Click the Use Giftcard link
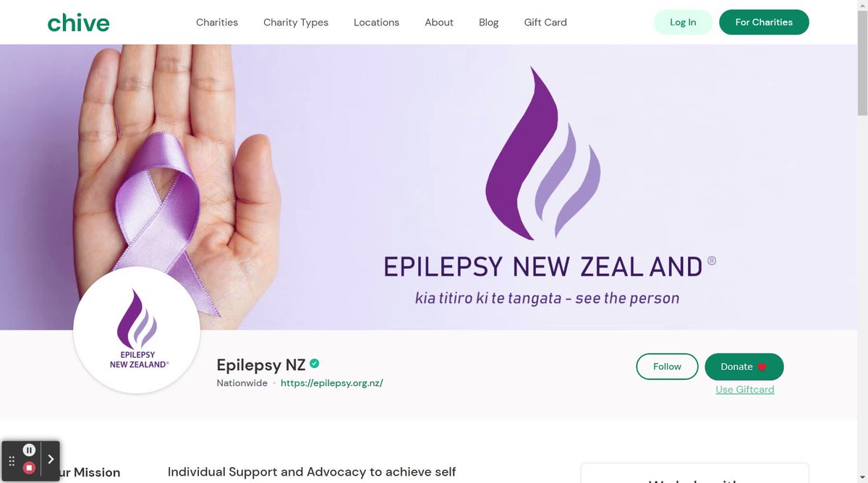 [x=745, y=389]
